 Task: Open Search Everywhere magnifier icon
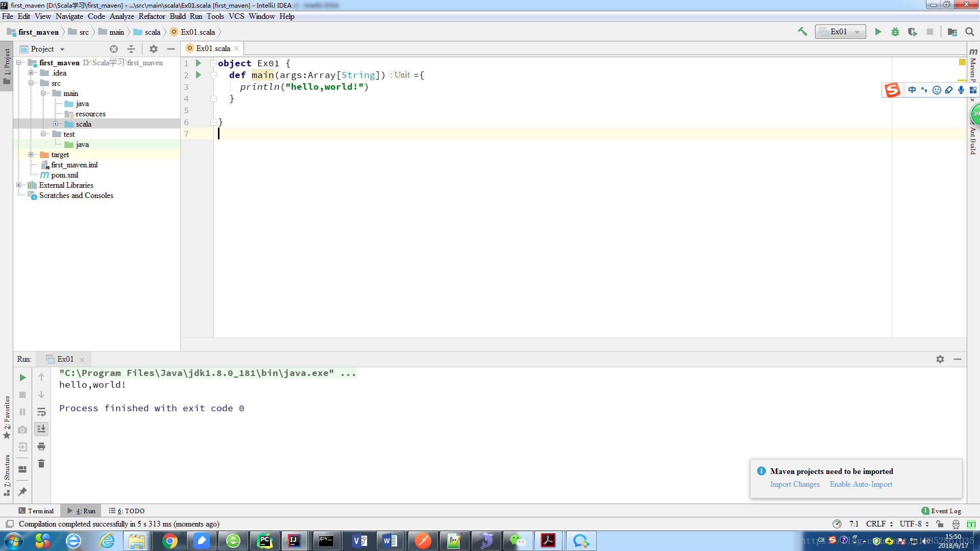pyautogui.click(x=970, y=32)
